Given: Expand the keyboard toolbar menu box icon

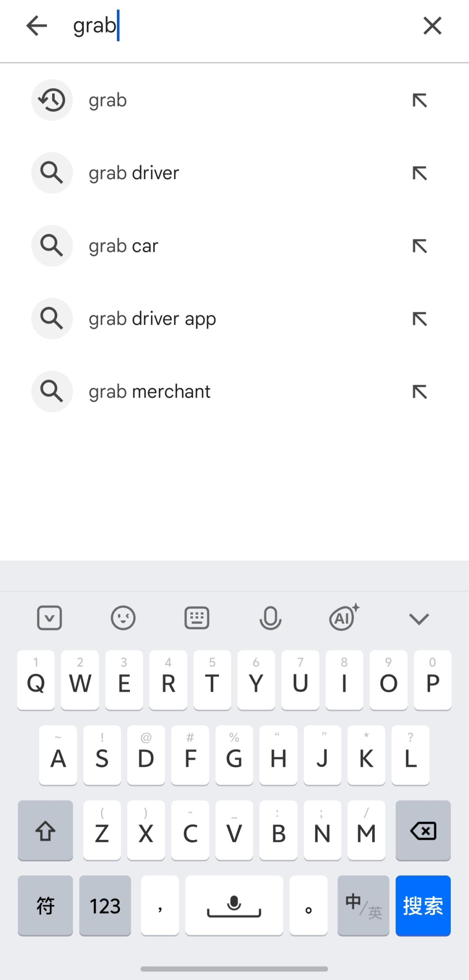Looking at the screenshot, I should coord(50,618).
